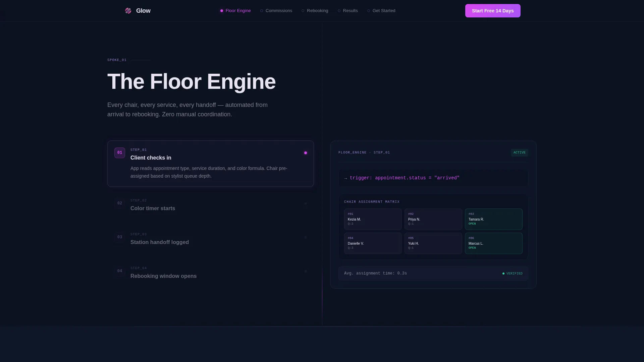644x362 pixels.
Task: Click the ACTIVE status badge
Action: coord(520,153)
